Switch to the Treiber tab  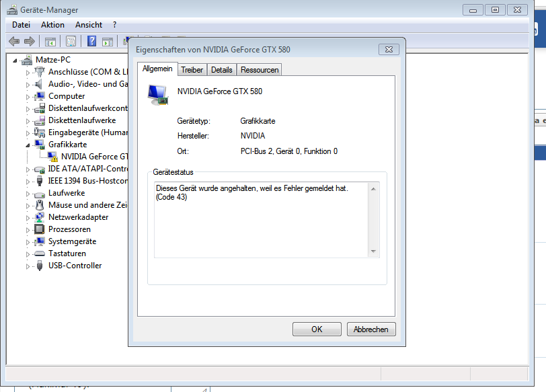pos(192,70)
